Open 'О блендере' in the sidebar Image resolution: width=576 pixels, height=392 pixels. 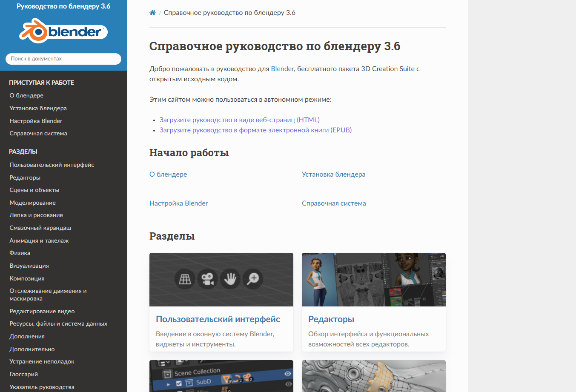point(26,95)
